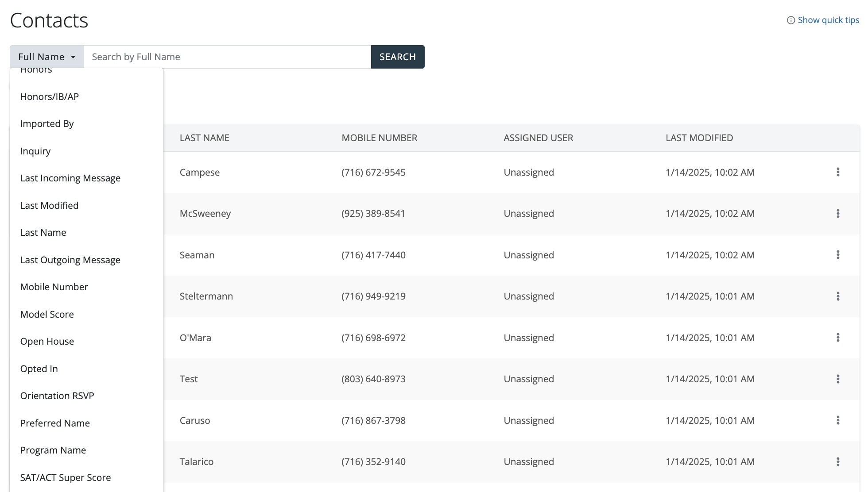The image size is (868, 492).
Task: Click the three-dot icon for O'Mara
Action: [837, 338]
